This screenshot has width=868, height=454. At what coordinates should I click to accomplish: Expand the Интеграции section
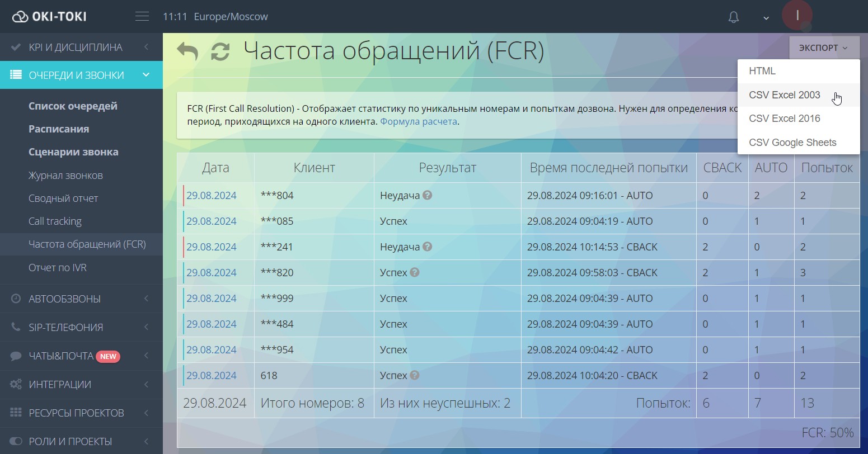pyautogui.click(x=146, y=384)
